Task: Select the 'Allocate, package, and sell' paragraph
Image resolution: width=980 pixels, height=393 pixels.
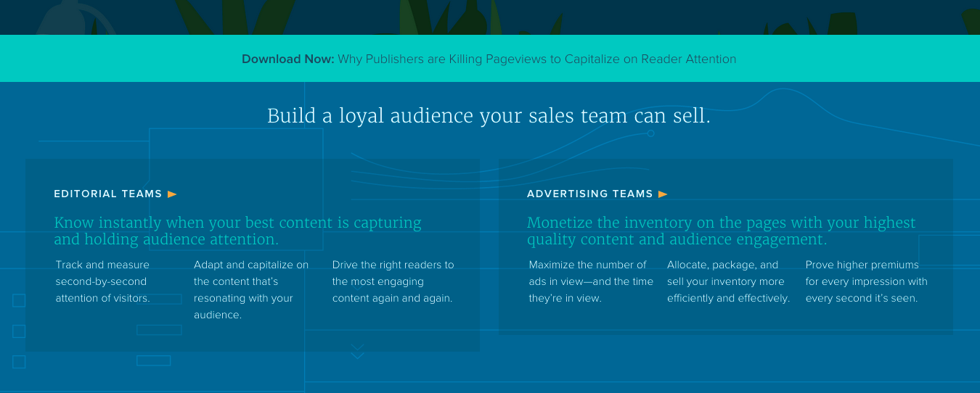Action: click(x=728, y=281)
